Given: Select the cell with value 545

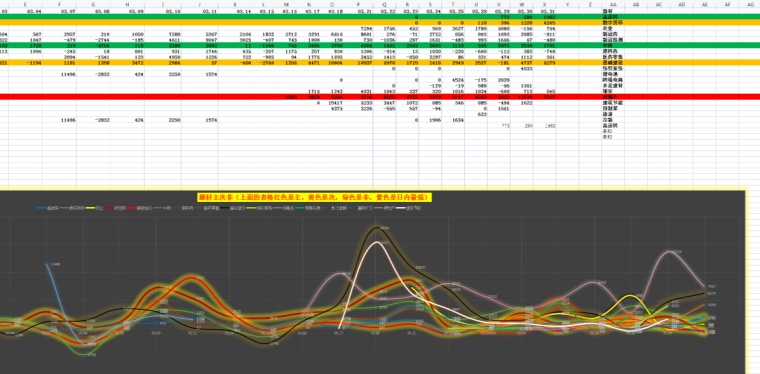Looking at the screenshot, I should tap(551, 92).
